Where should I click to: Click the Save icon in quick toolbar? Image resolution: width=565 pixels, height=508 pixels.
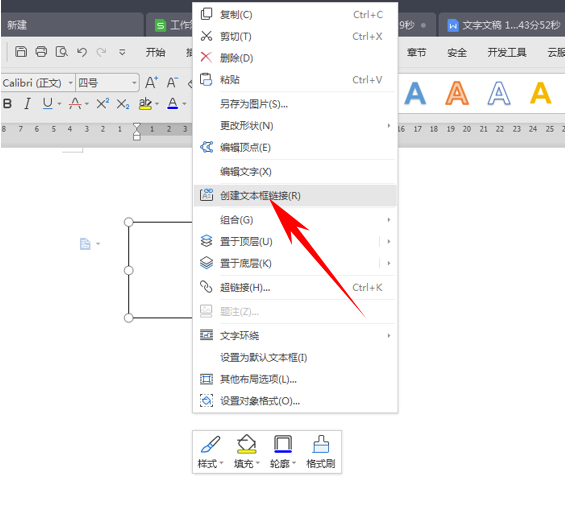coord(21,52)
